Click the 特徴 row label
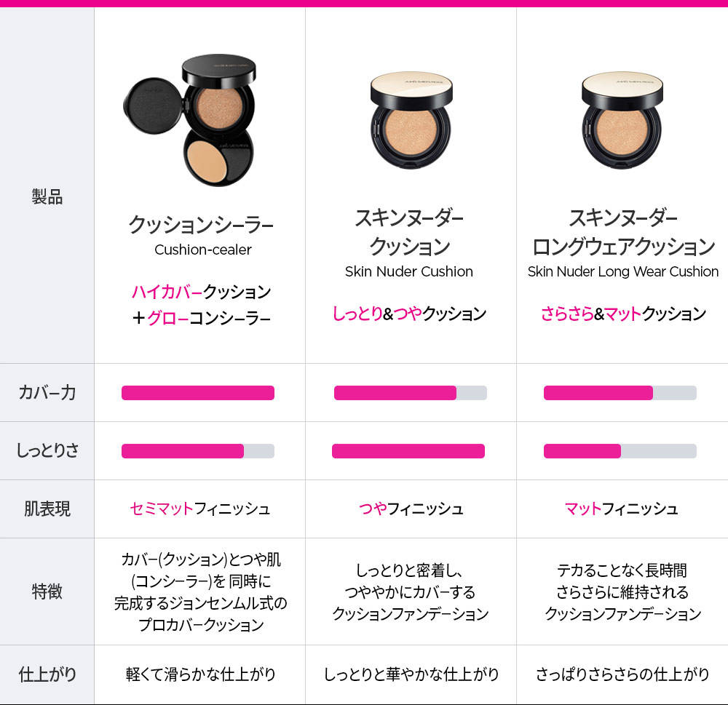Viewport: 728px width, 705px height. click(47, 592)
